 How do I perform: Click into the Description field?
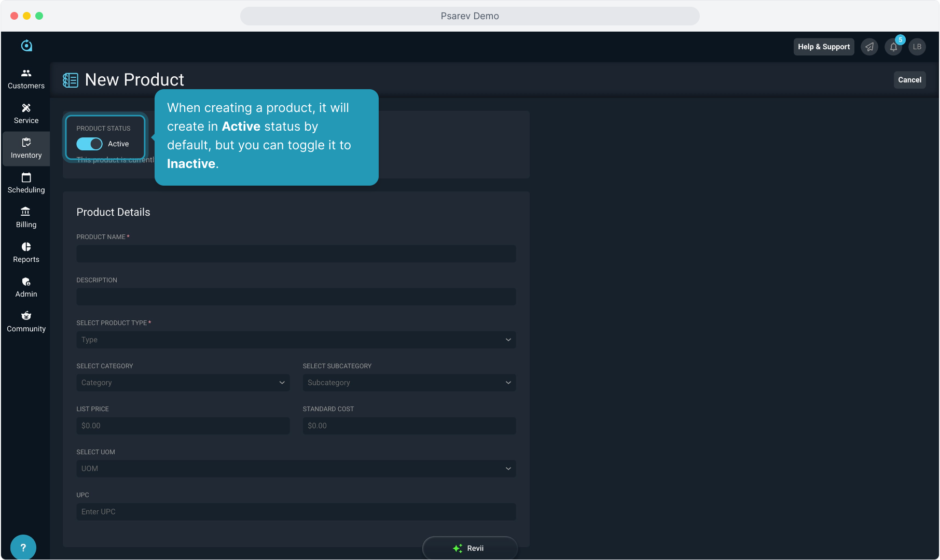pos(296,297)
